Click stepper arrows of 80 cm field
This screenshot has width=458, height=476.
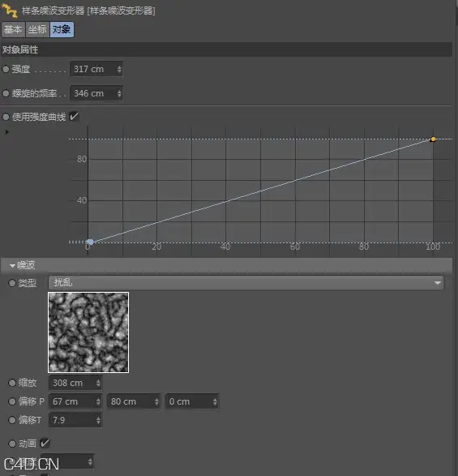coord(156,401)
